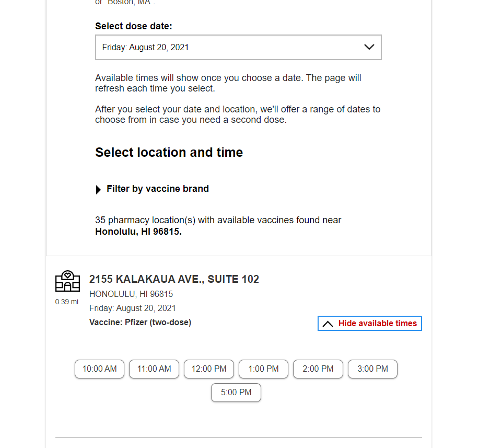
Task: Select the 11:00 AM time slot
Action: point(154,369)
